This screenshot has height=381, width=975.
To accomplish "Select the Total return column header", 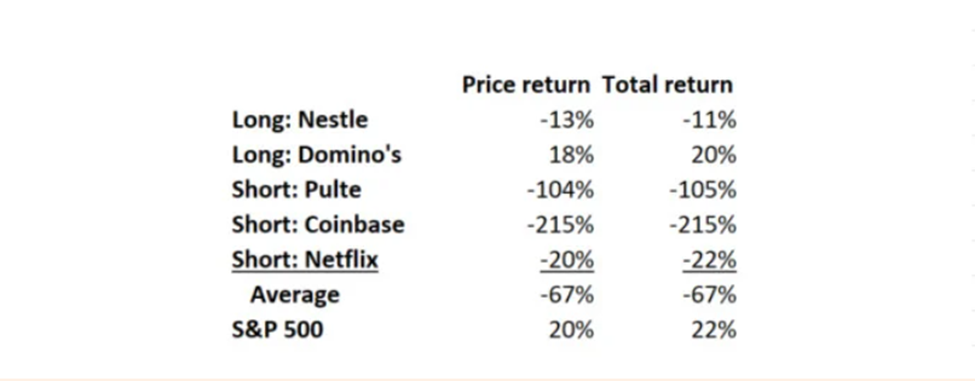I will (667, 85).
